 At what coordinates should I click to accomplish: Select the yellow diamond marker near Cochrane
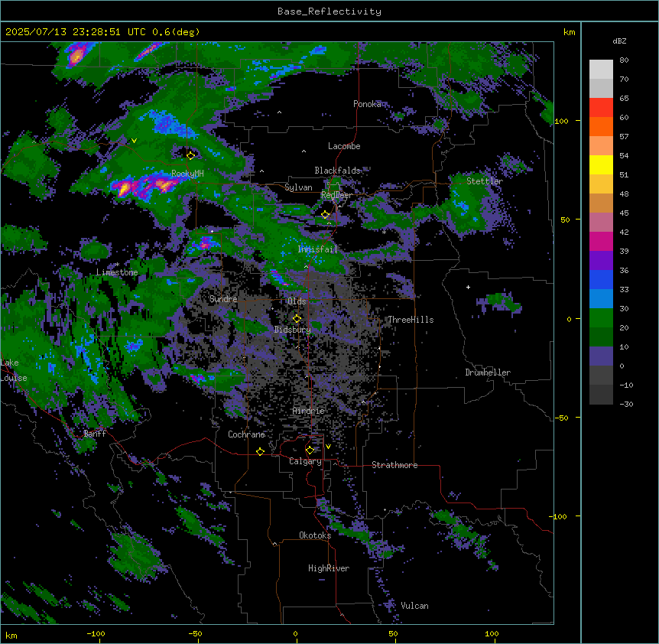click(260, 451)
